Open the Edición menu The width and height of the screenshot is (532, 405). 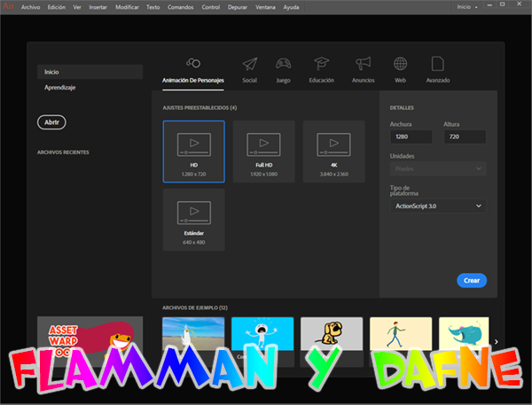[57, 7]
